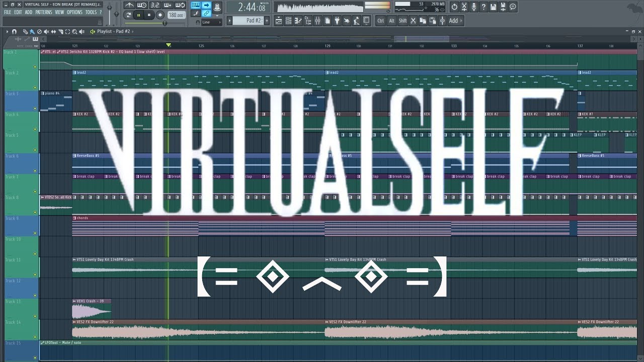
Task: Click the cut scissors toolbar icon
Action: tap(413, 21)
